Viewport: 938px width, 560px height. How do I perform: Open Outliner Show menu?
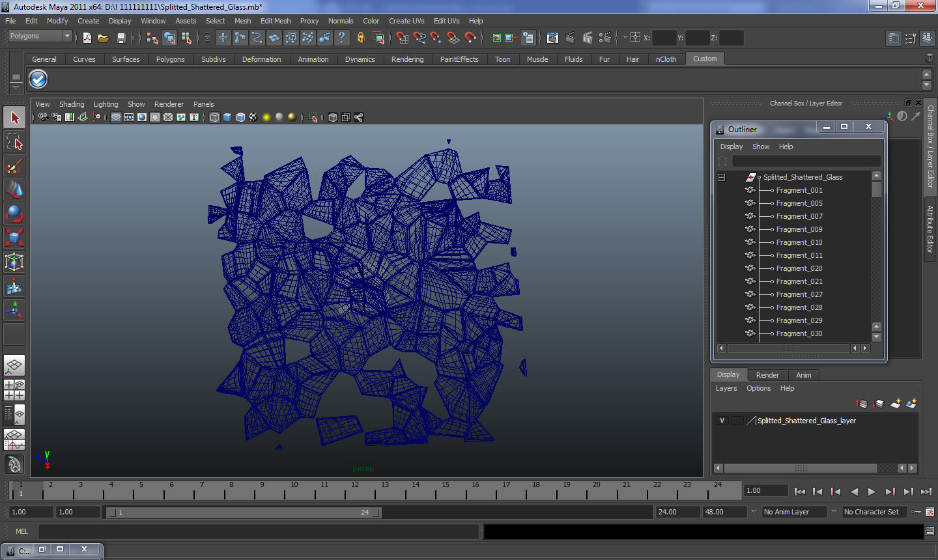[761, 147]
